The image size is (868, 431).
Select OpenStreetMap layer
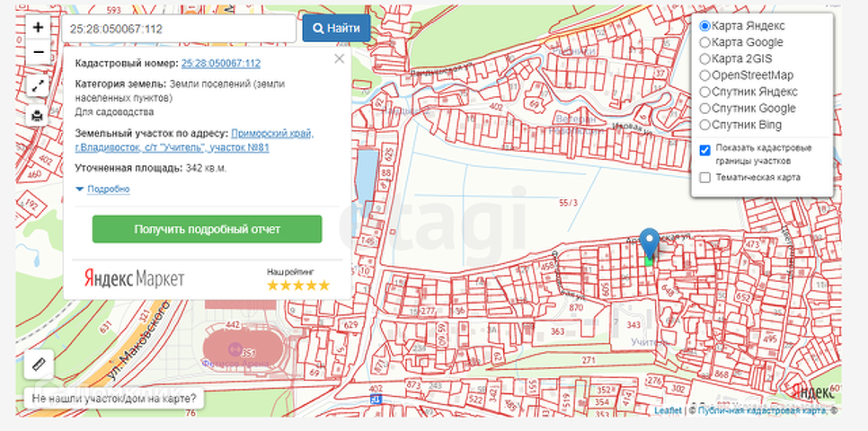click(x=704, y=75)
